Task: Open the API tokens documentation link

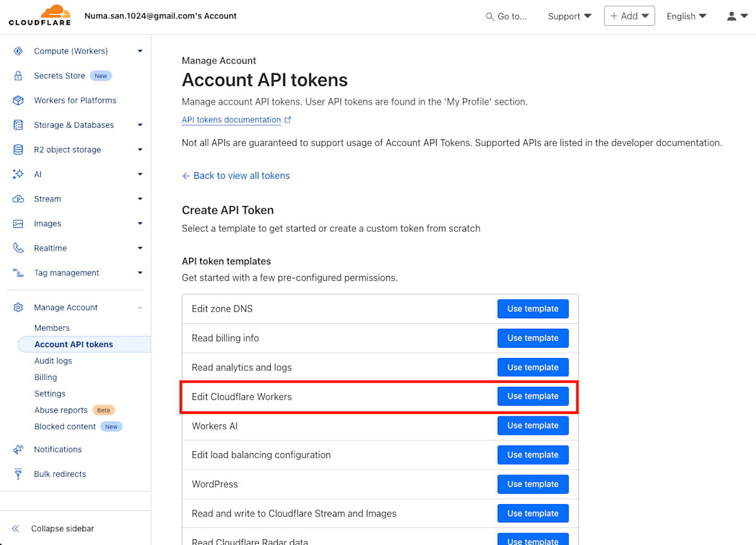Action: (231, 120)
